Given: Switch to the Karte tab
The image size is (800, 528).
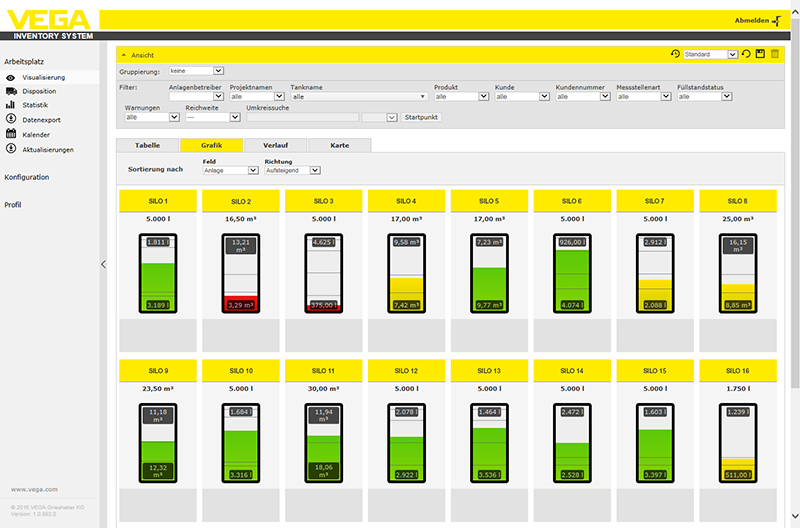Looking at the screenshot, I should click(340, 145).
